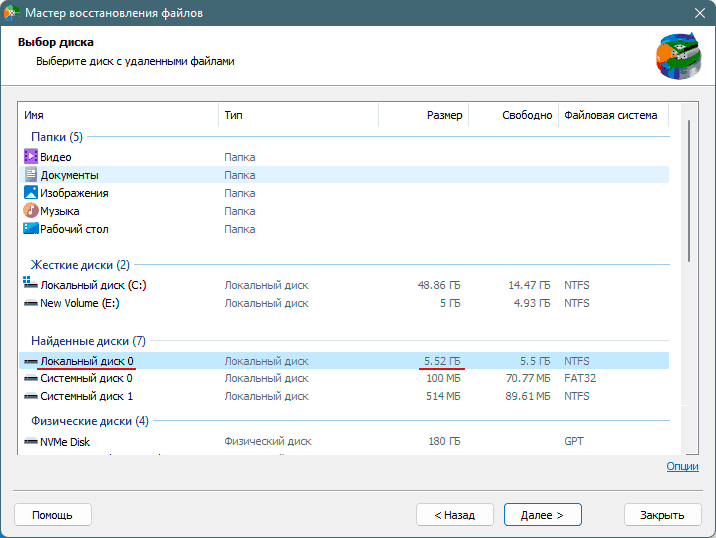This screenshot has height=538, width=716.
Task: Choose the Изображения folder icon
Action: (31, 192)
